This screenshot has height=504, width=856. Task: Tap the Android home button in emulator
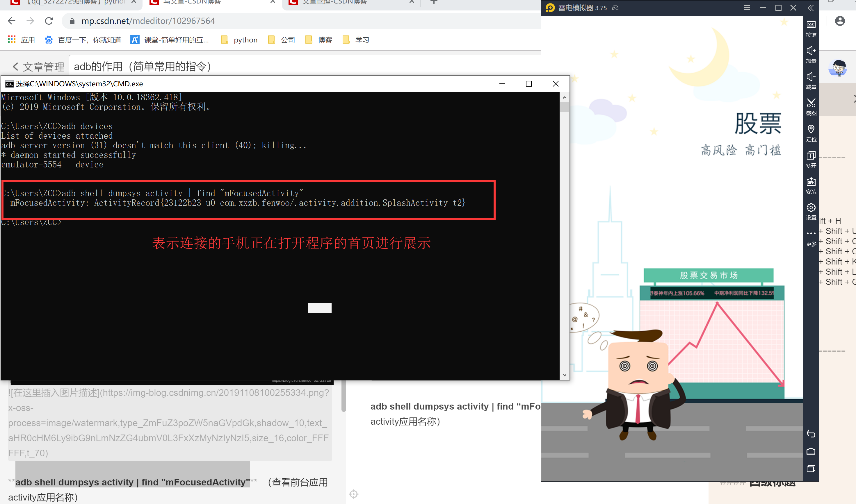(x=811, y=451)
